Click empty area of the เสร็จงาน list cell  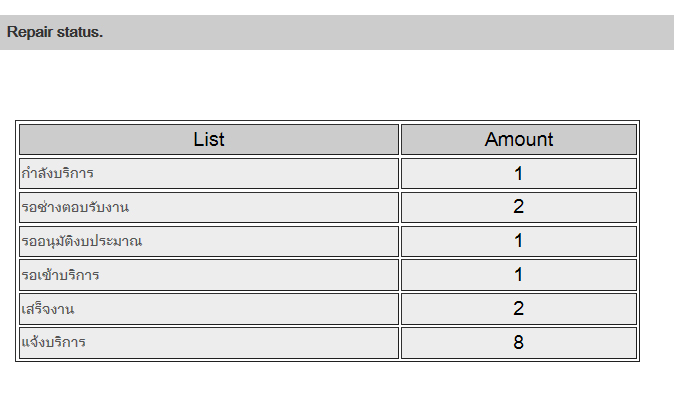236,309
